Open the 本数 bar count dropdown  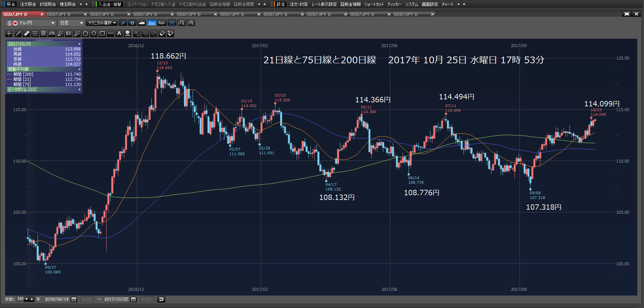(x=27, y=299)
